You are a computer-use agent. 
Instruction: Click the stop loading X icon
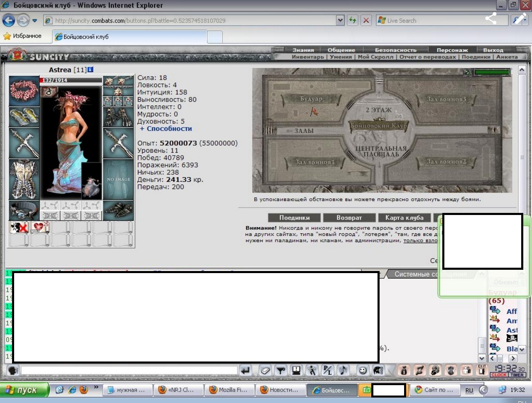click(x=366, y=20)
